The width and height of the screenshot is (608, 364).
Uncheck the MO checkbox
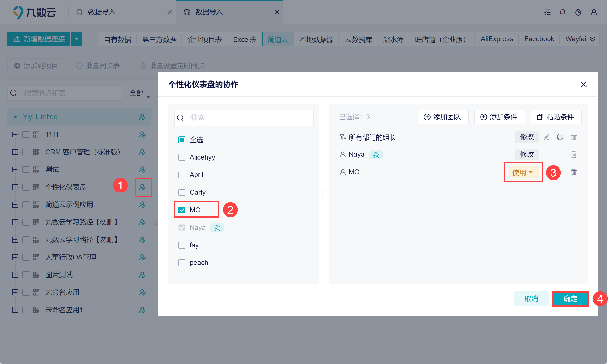click(x=182, y=210)
